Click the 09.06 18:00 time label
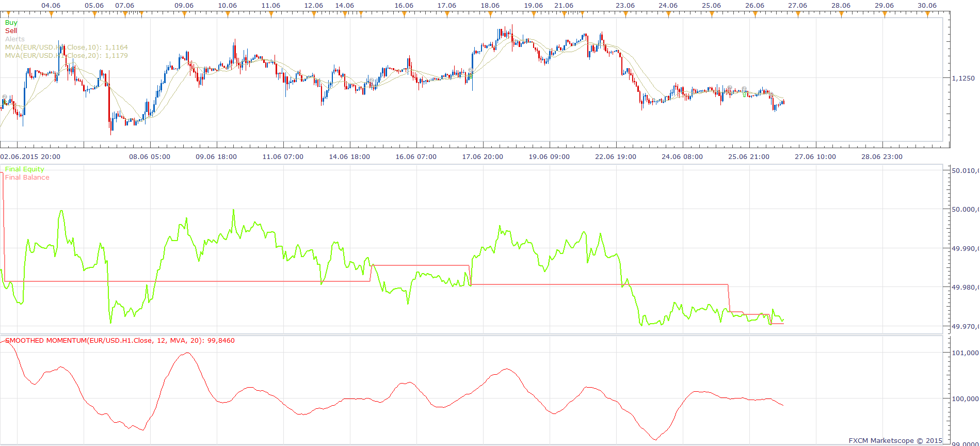Image resolution: width=980 pixels, height=446 pixels. 216,157
